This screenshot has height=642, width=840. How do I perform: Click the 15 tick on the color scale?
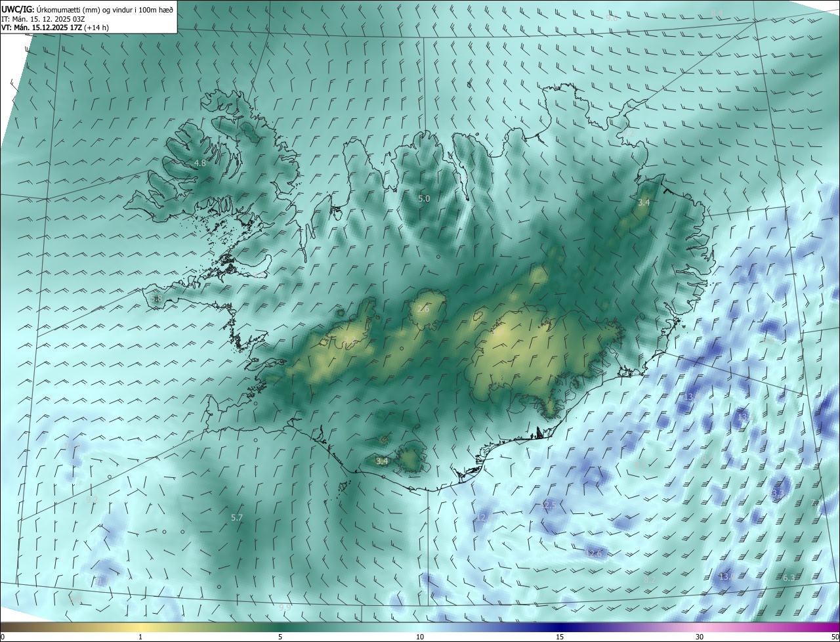pos(560,637)
